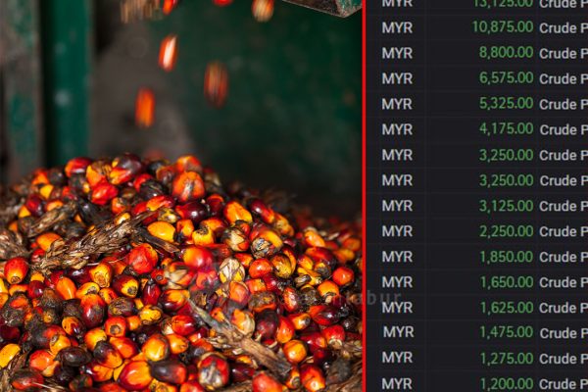Click the 1,475.00 value
The height and width of the screenshot is (392, 588).
click(x=505, y=333)
